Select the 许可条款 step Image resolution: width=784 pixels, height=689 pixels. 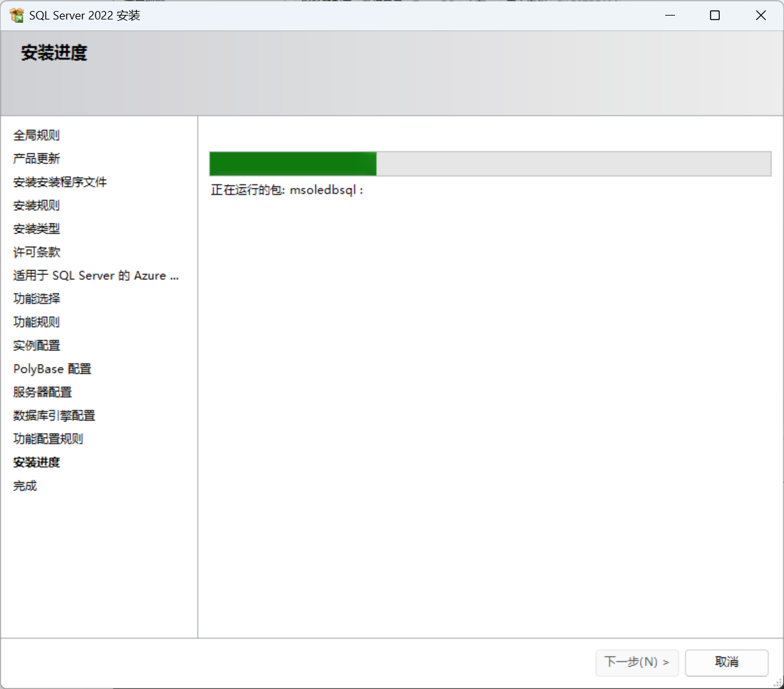[36, 252]
